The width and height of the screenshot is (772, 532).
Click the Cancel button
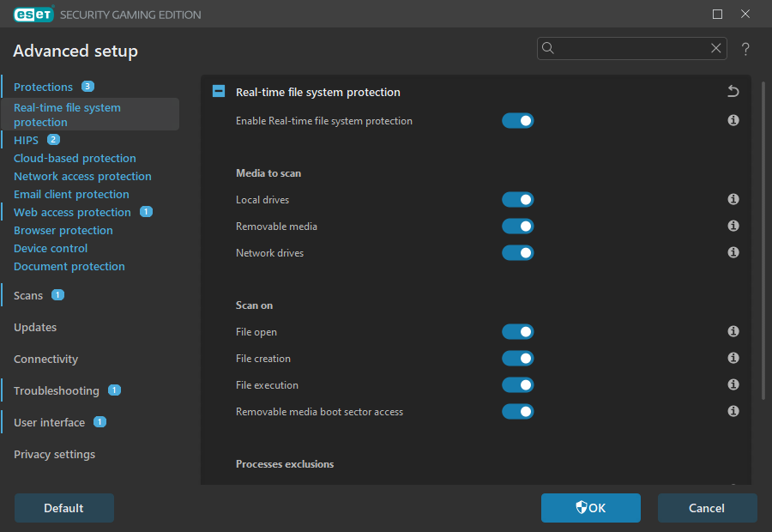point(707,508)
